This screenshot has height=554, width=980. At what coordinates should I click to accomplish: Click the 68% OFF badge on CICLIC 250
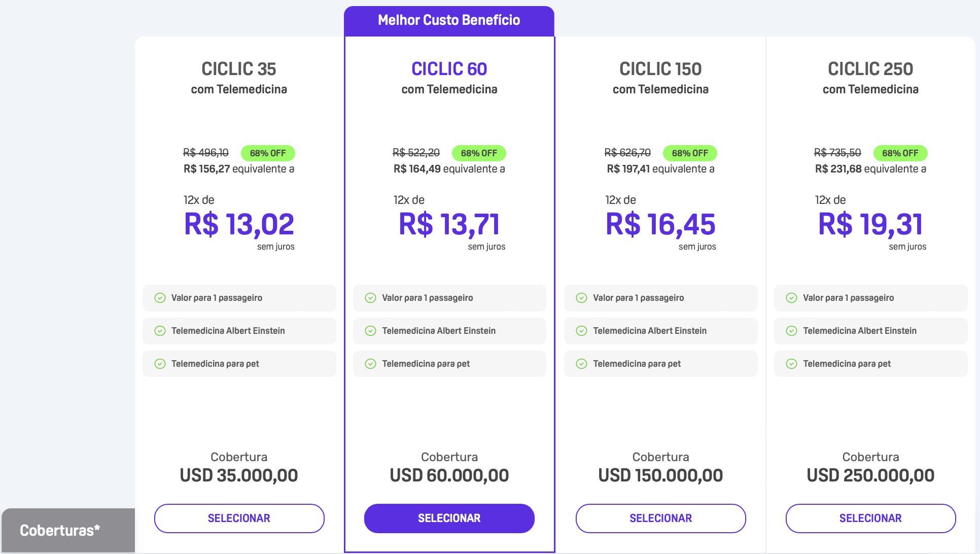[900, 153]
